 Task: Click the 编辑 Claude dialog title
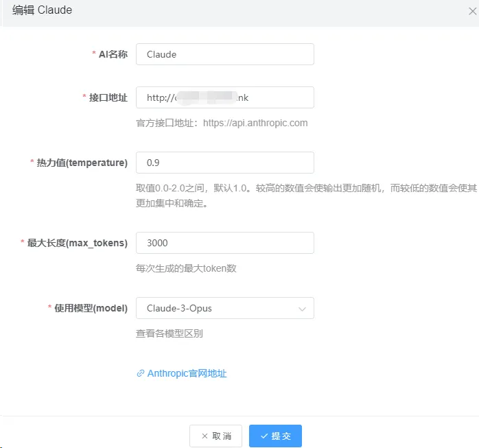click(42, 10)
